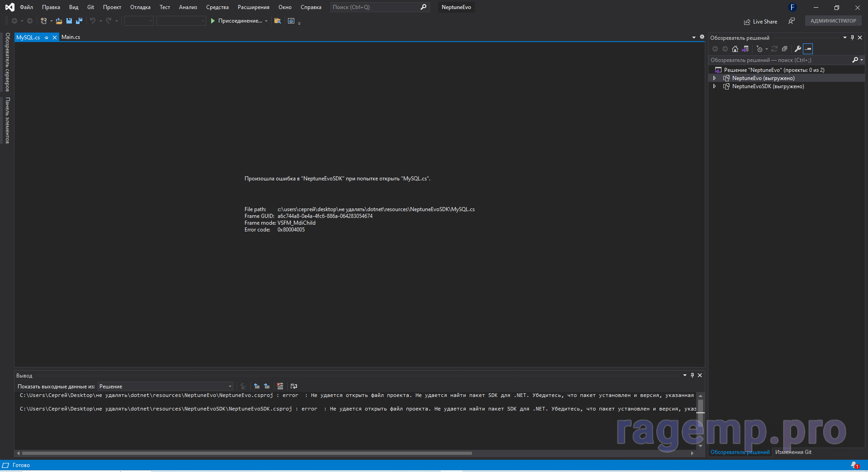Click the Undo arrow icon
This screenshot has height=472, width=868.
point(93,21)
